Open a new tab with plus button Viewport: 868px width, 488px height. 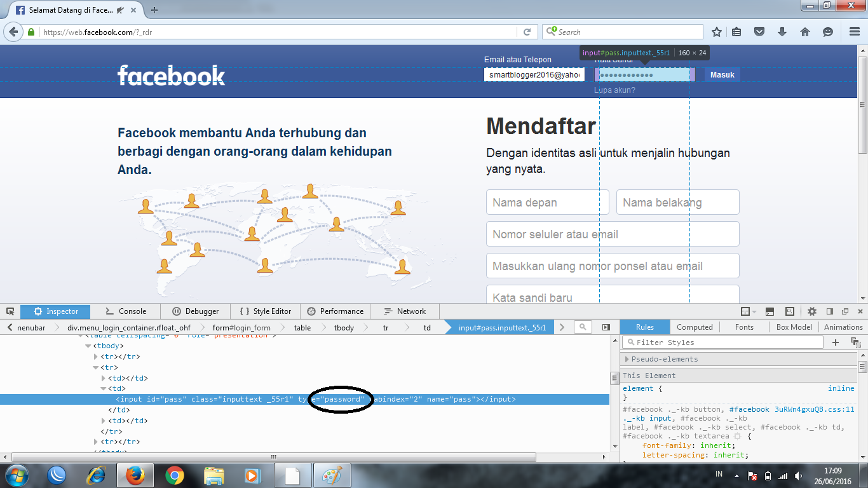[x=154, y=10]
